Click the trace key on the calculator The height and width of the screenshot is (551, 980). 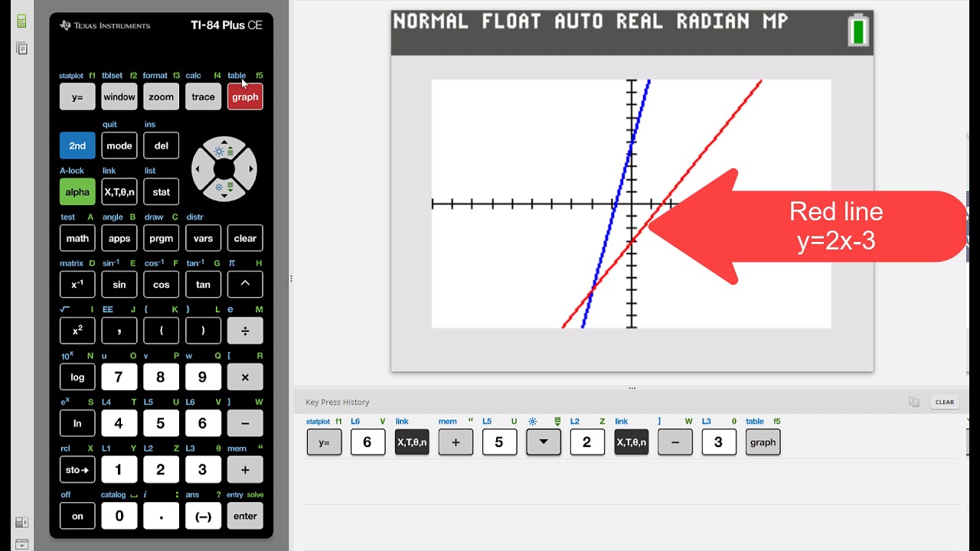[203, 97]
